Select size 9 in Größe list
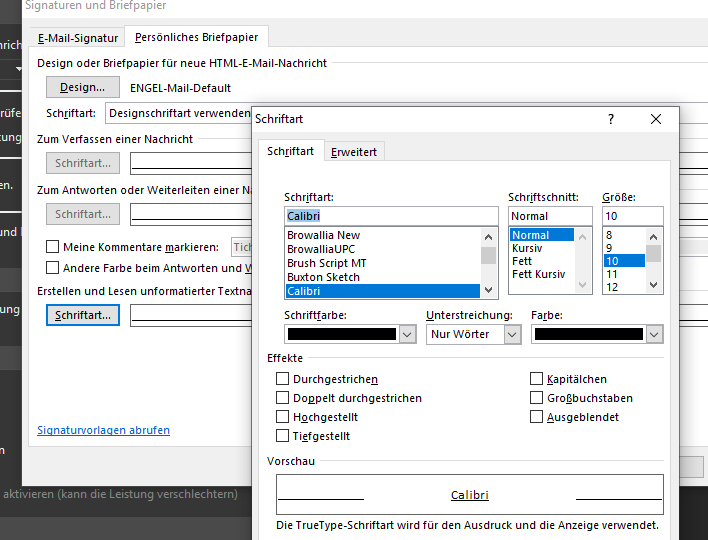Screen dimensions: 708x540 pyautogui.click(x=624, y=248)
